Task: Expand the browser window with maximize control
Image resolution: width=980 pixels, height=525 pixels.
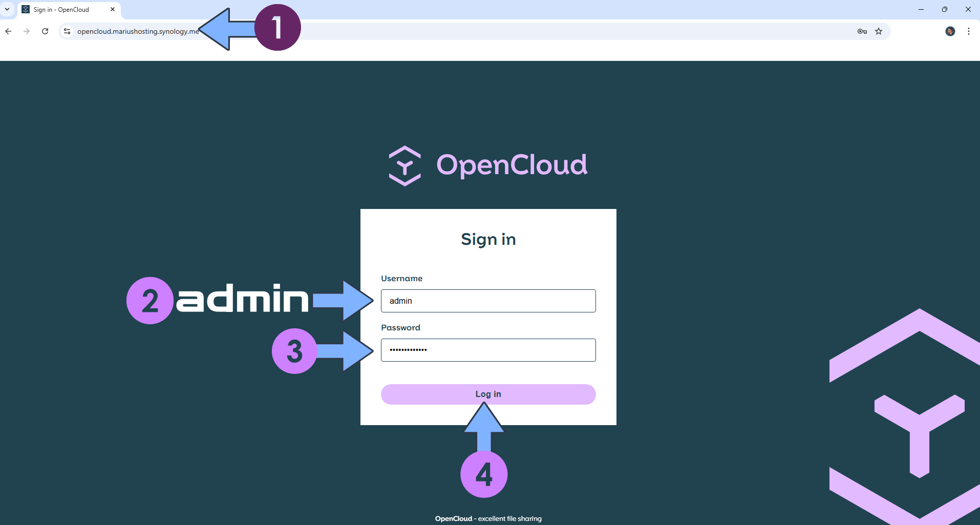Action: (944, 9)
